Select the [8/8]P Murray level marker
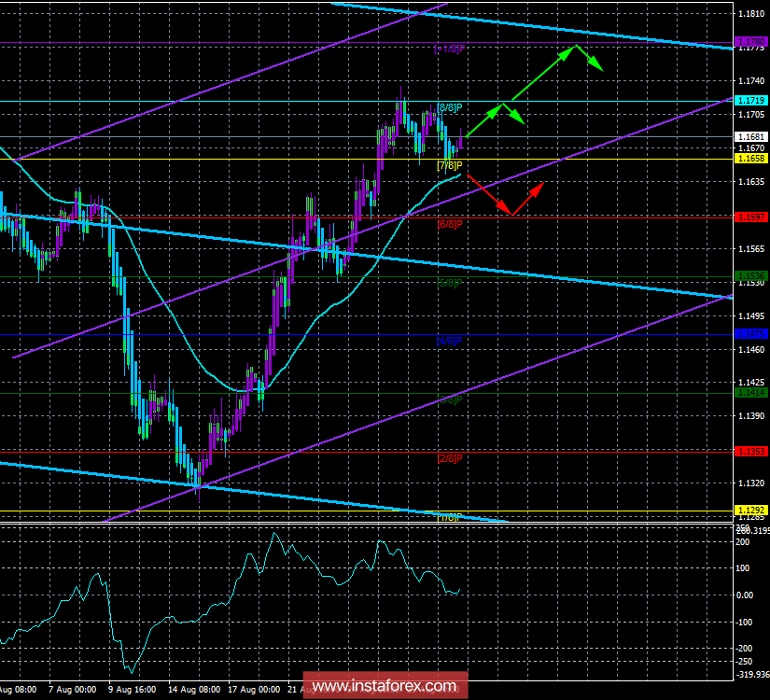The height and width of the screenshot is (700, 770). click(449, 107)
